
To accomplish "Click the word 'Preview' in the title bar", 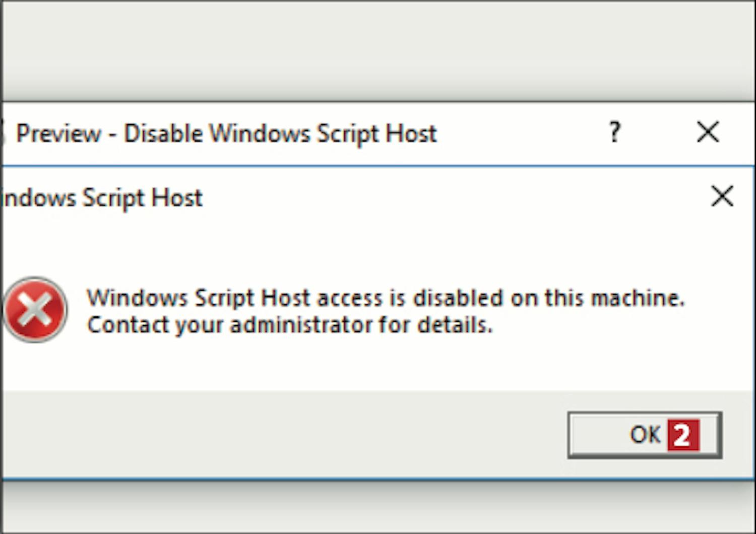I will (x=58, y=133).
